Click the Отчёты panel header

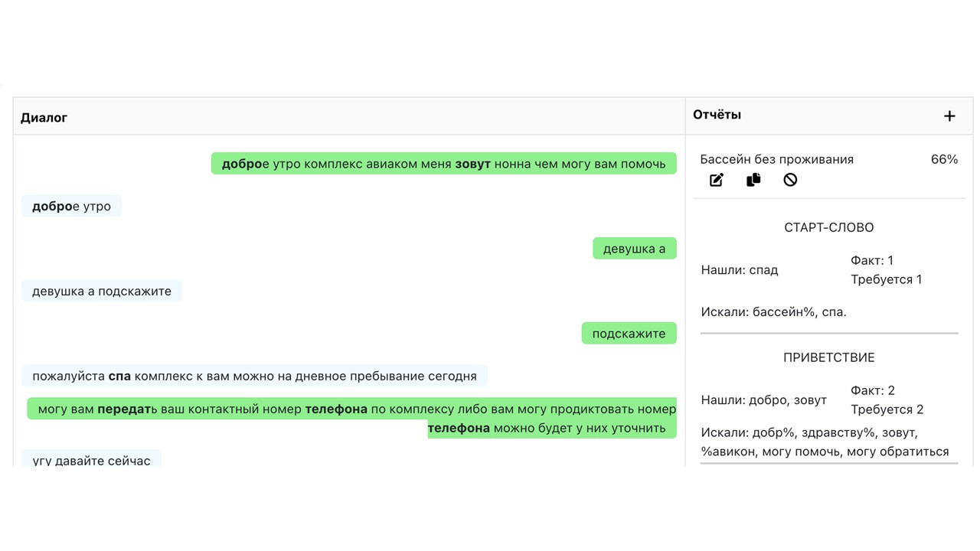click(717, 115)
